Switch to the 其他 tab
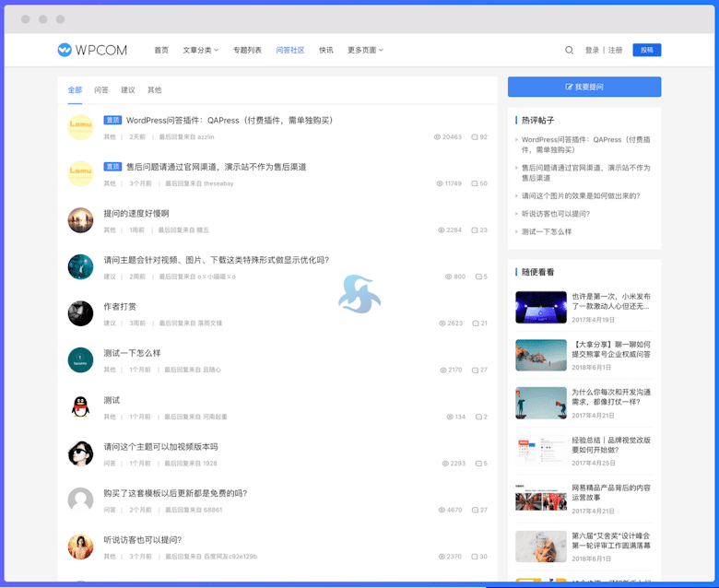Viewport: 719px width, 588px height. [x=155, y=89]
